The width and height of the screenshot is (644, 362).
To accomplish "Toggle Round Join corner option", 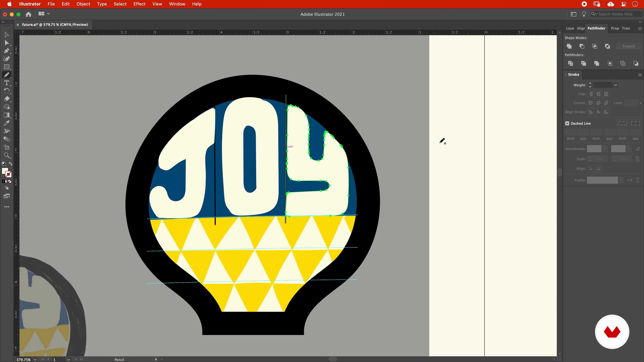I will point(599,103).
